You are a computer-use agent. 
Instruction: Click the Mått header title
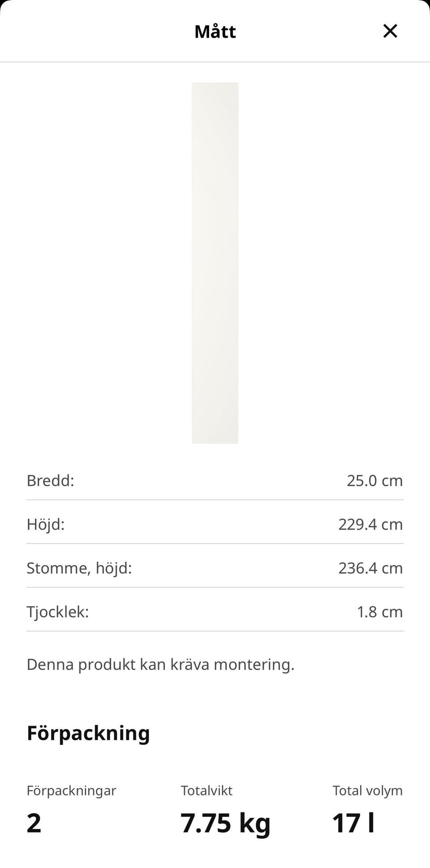215,31
